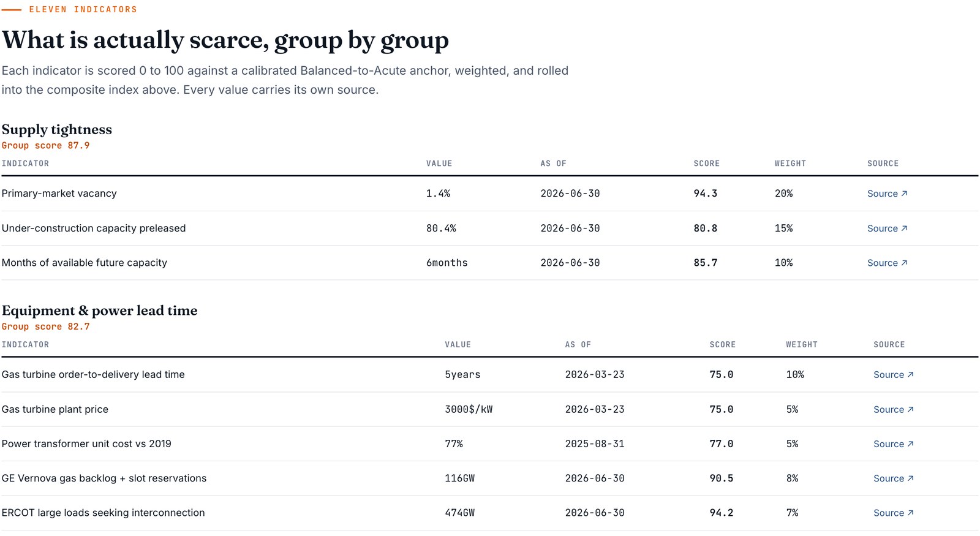Open Source link for Primary-market vacancy

coord(887,194)
